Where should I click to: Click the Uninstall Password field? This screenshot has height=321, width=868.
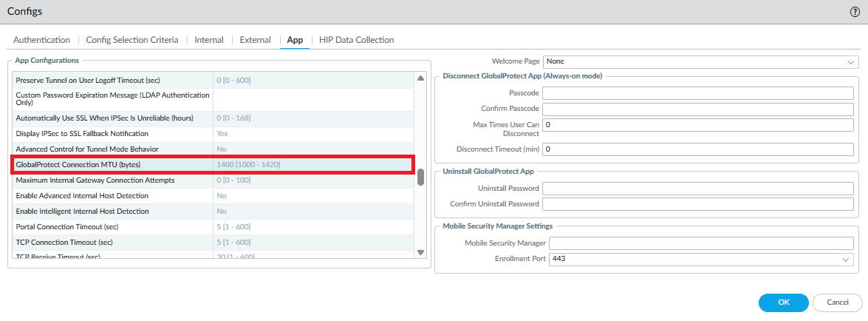[698, 188]
